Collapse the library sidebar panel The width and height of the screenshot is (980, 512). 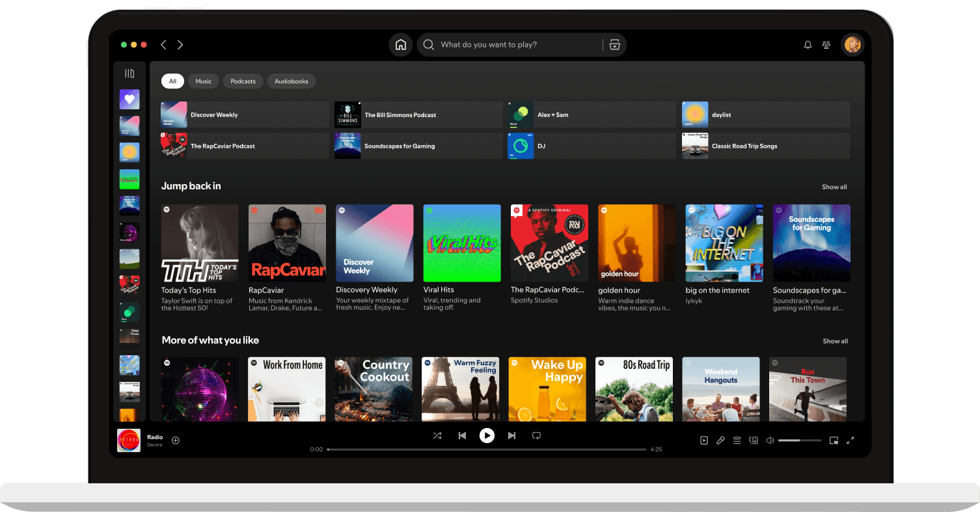click(129, 73)
